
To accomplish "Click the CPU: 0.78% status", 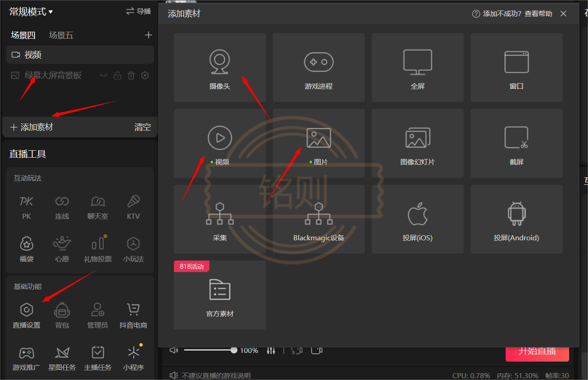I will click(x=471, y=375).
